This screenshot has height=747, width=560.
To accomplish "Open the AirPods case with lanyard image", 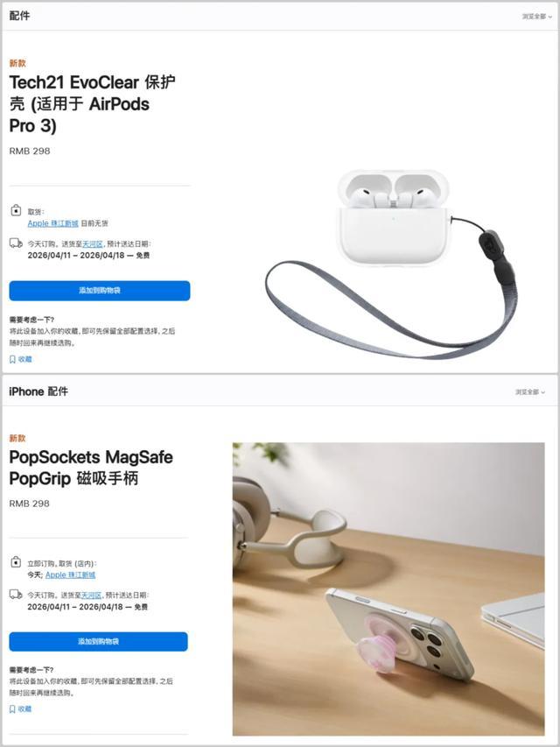I will [x=391, y=264].
